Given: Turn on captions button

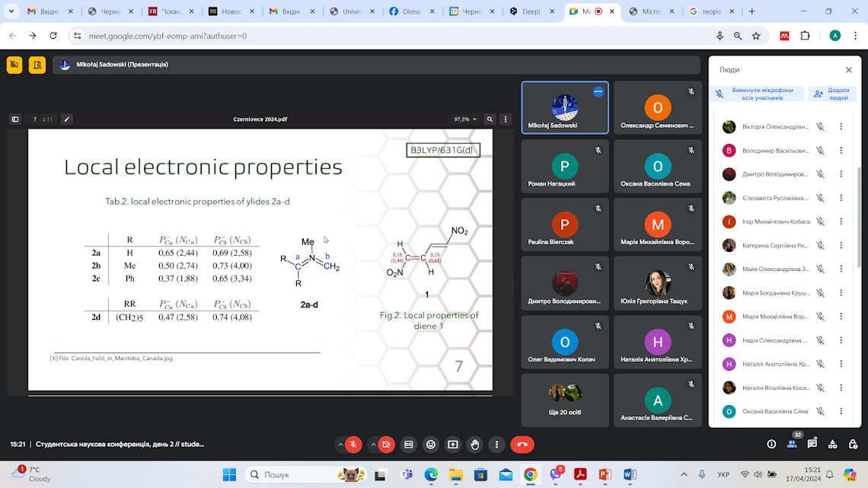Looking at the screenshot, I should 409,445.
